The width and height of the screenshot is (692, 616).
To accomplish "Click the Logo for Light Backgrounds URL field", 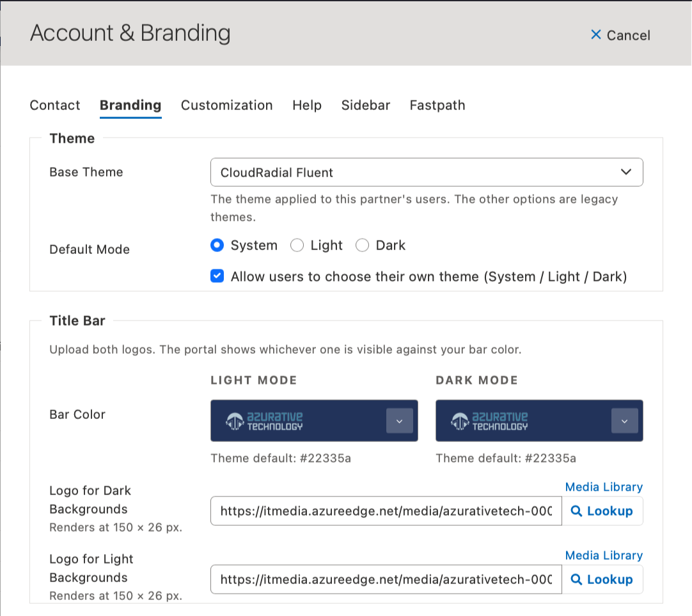I will tap(386, 580).
